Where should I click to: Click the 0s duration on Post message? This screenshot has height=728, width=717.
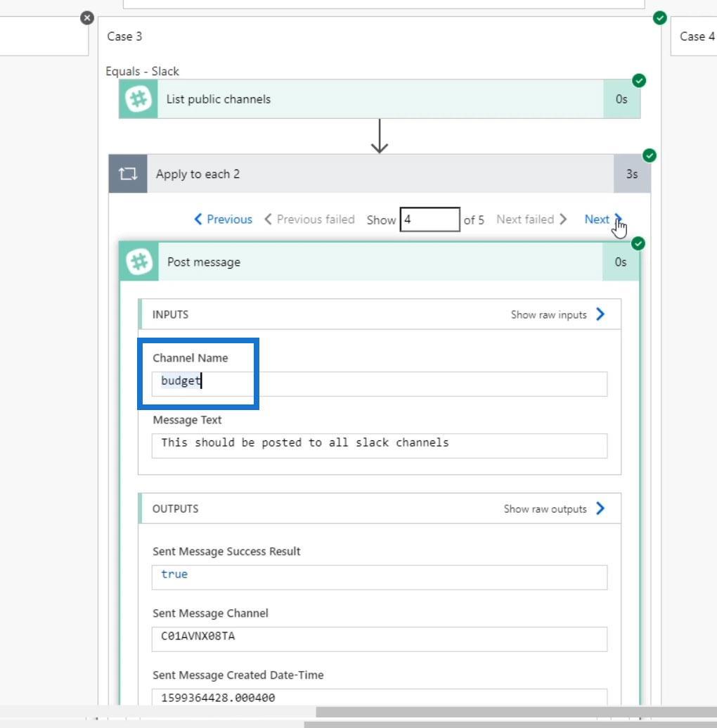621,262
